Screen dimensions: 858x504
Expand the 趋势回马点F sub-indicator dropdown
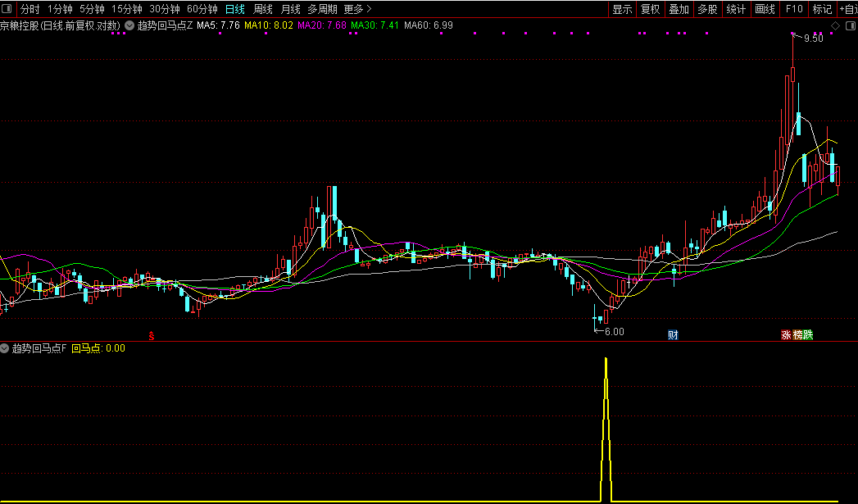point(6,348)
